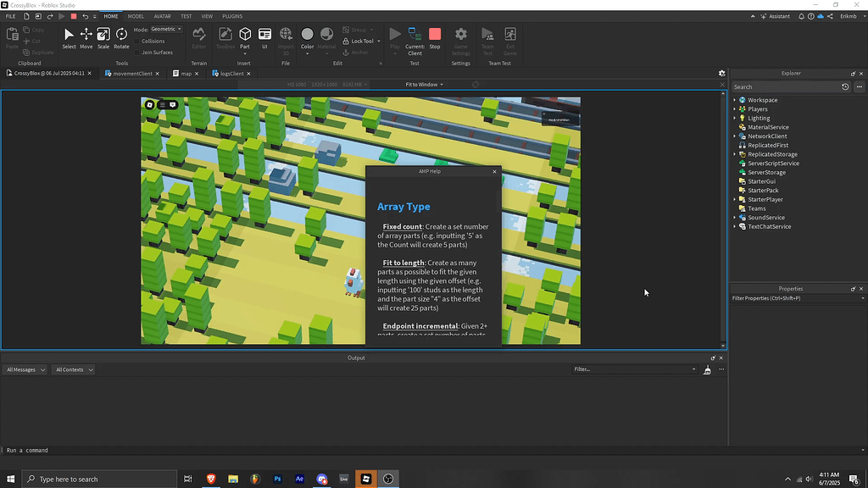Open the All Messages dropdown in Output

24,369
